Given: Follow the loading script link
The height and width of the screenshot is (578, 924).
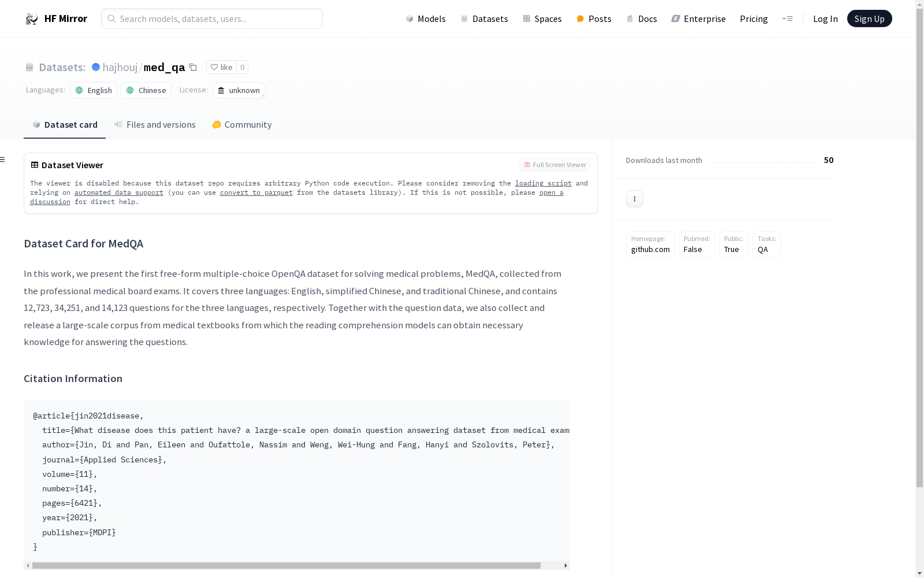Looking at the screenshot, I should click(x=543, y=183).
